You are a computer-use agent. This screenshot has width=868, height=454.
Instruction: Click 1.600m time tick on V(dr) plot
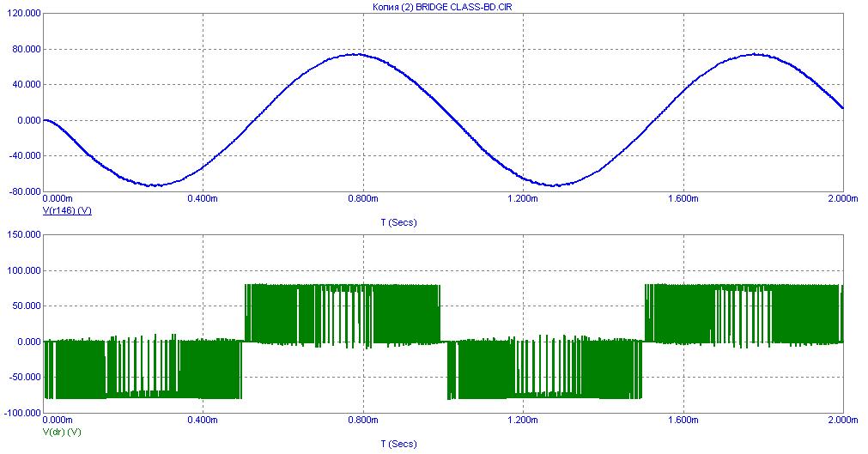683,421
